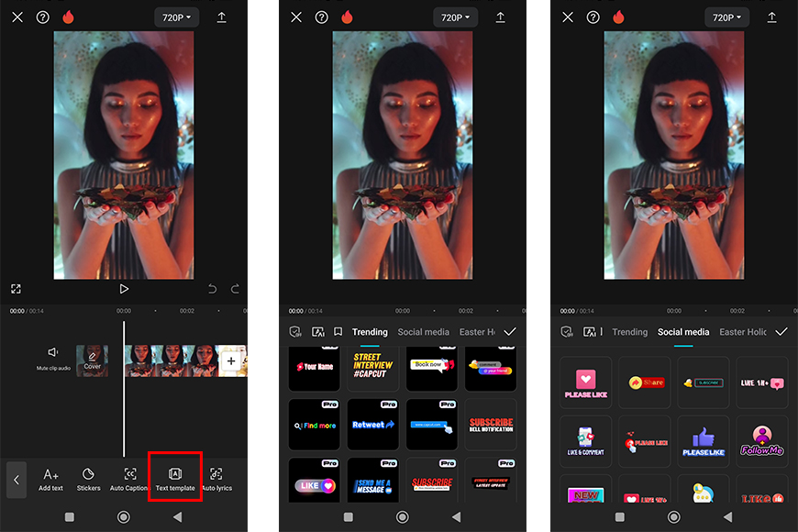Open the Auto lyrics tool

click(x=216, y=478)
